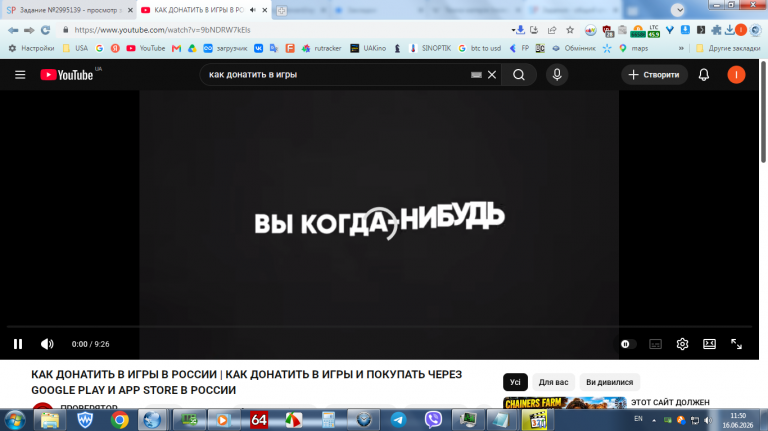
Task: Bookmark this page with the star
Action: coord(570,30)
